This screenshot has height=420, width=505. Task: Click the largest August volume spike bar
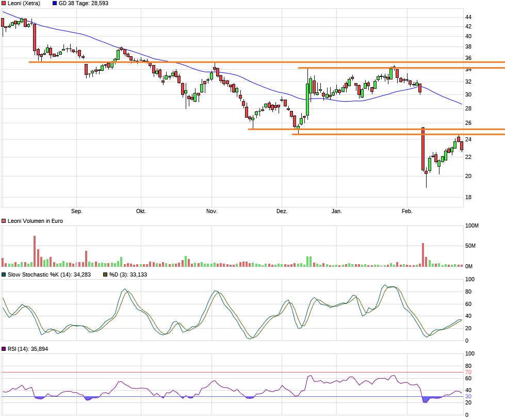(x=35, y=251)
